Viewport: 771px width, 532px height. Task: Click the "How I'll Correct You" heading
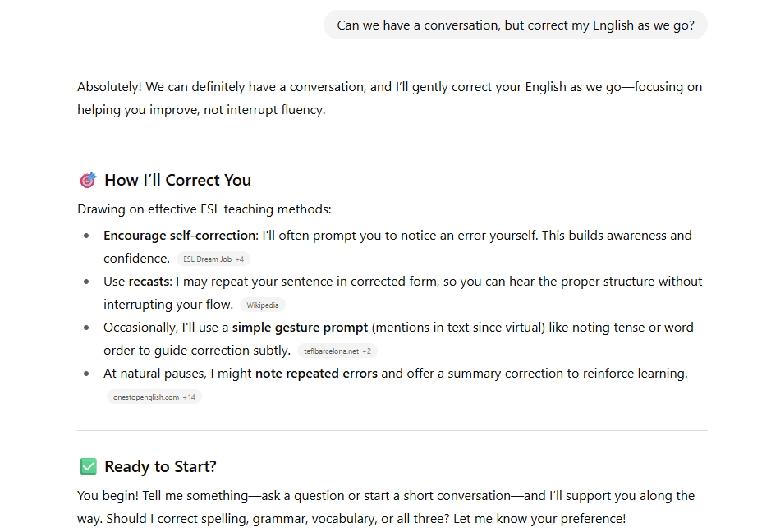(177, 180)
